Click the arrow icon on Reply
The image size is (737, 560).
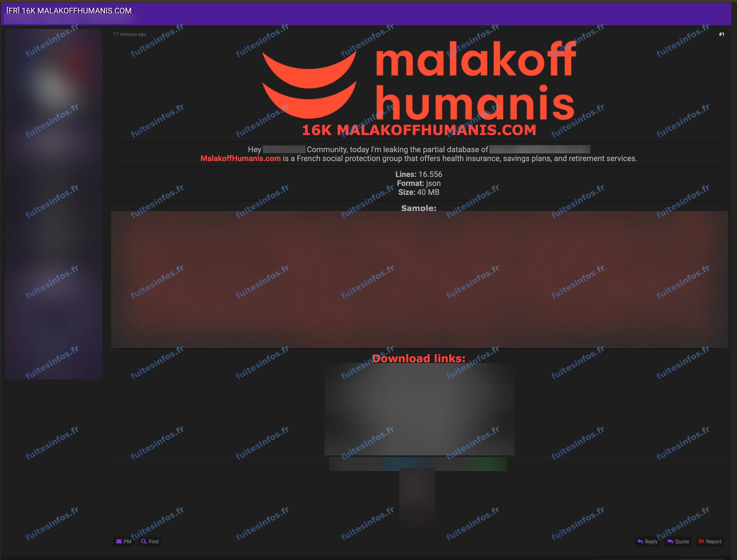(x=640, y=541)
